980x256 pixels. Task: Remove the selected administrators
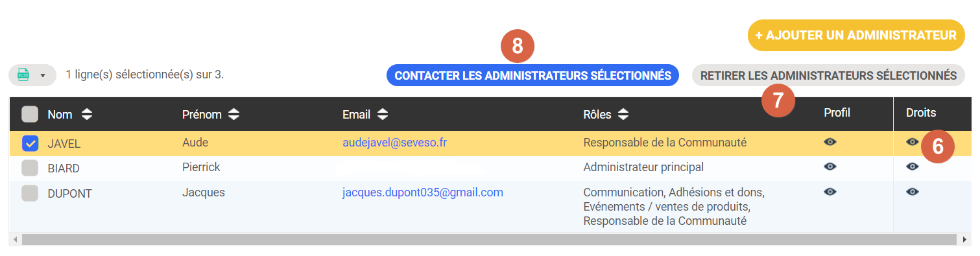coord(828,75)
